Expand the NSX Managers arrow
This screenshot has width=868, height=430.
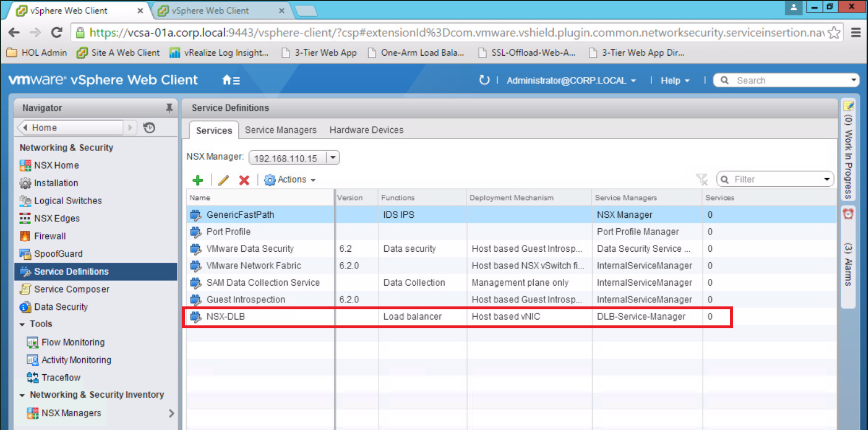tap(171, 413)
